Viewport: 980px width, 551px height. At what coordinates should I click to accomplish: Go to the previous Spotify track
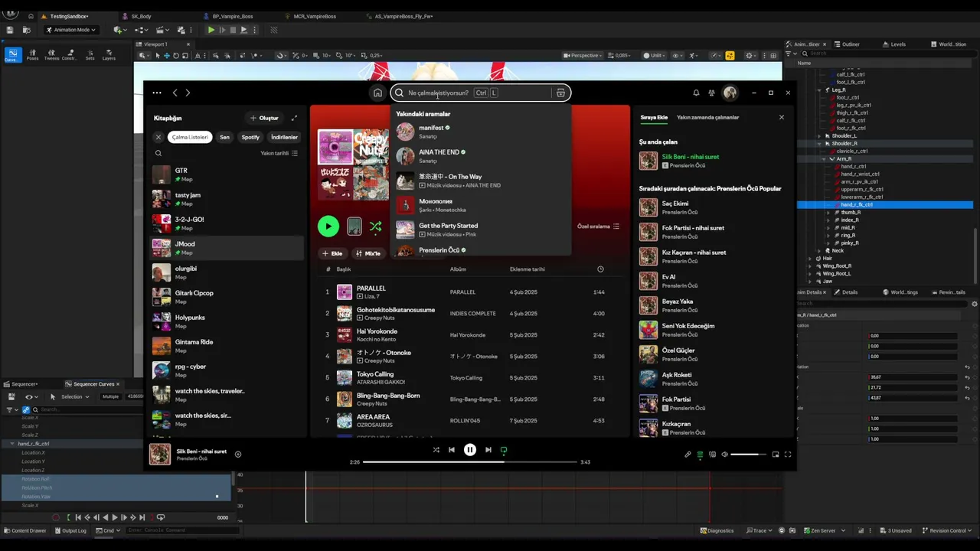[x=452, y=450]
